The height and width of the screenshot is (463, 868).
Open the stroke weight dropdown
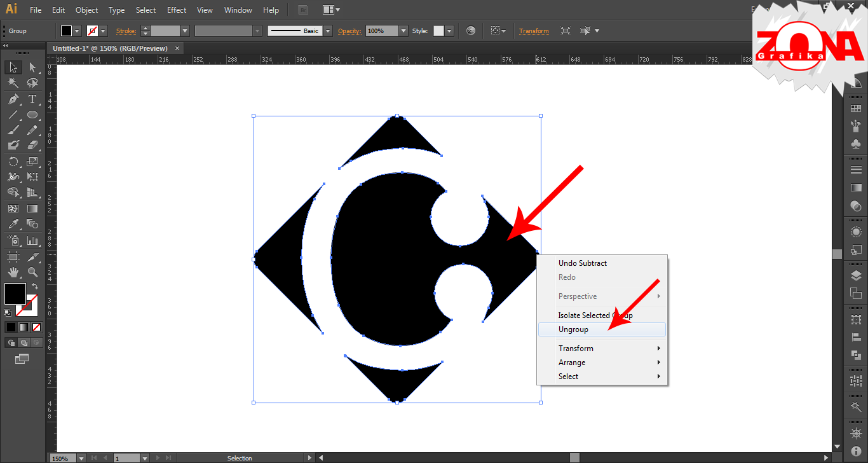(x=185, y=31)
